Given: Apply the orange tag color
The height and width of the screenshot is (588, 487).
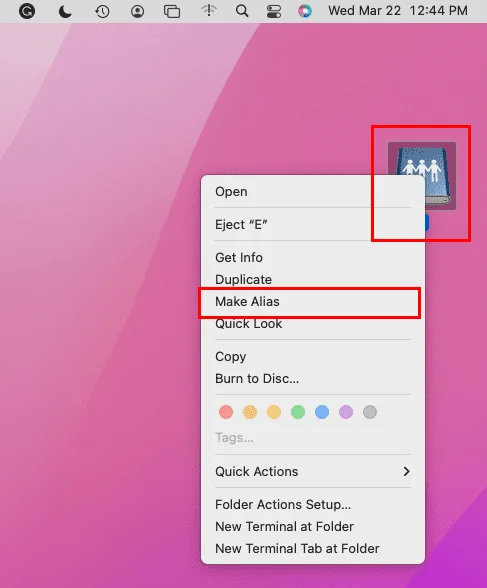Looking at the screenshot, I should tap(250, 412).
